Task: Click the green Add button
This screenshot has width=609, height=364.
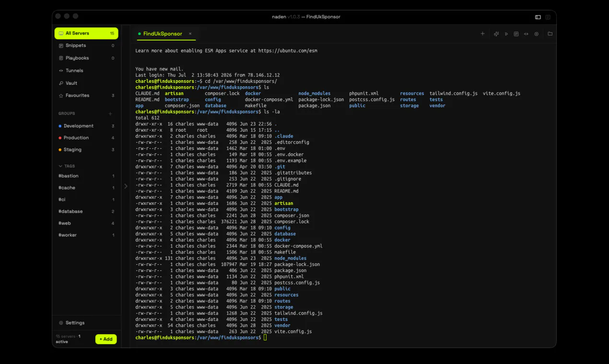Action: click(x=106, y=339)
